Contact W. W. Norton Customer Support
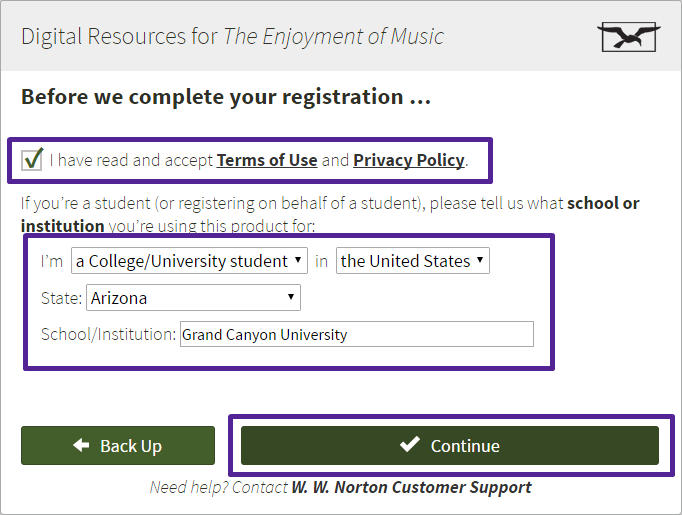The height and width of the screenshot is (515, 682). click(411, 487)
